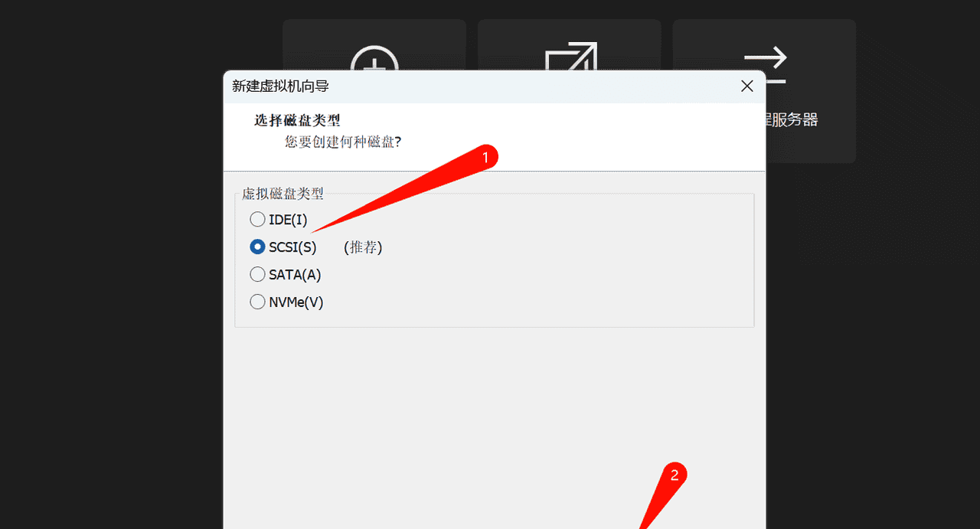Pick the SATA(A) radio circle
980x529 pixels.
tap(257, 274)
